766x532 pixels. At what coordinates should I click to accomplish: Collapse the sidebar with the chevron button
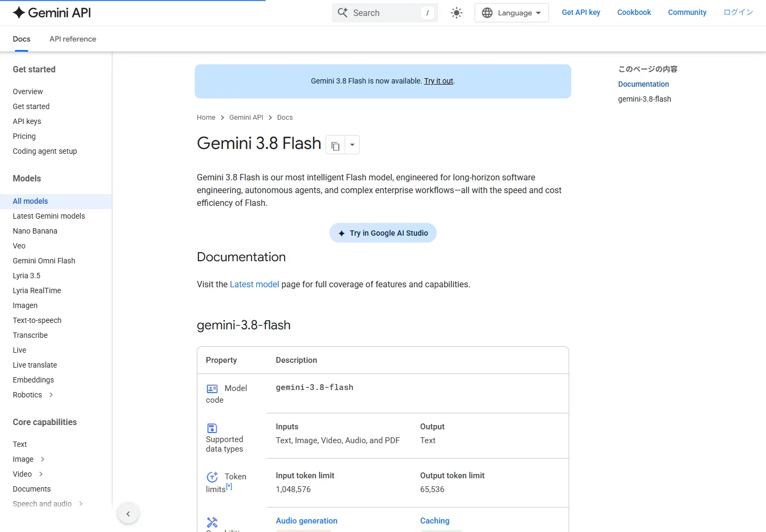(x=128, y=513)
